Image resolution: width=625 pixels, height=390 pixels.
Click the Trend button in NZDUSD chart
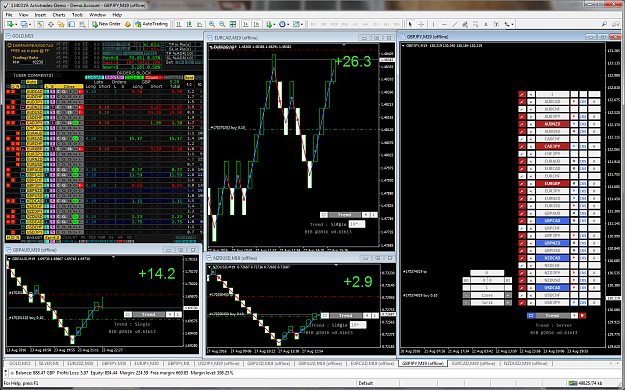coord(346,315)
